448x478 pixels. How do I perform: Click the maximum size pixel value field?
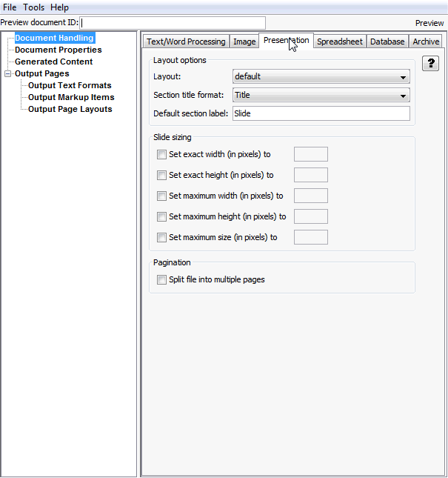[x=311, y=237]
